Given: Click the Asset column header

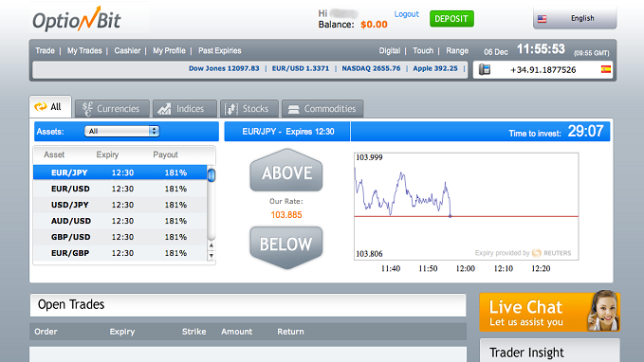Looking at the screenshot, I should tap(54, 154).
